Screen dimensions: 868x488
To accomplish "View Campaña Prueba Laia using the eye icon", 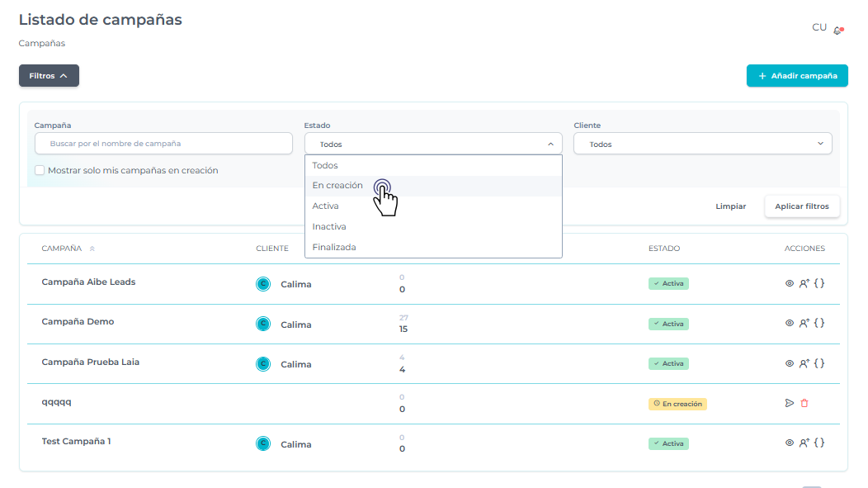I will point(789,362).
